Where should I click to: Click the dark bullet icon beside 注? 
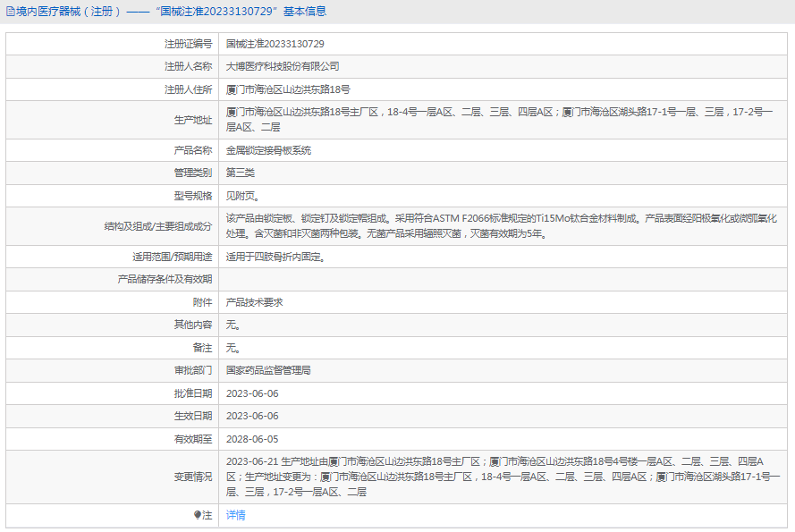click(198, 515)
